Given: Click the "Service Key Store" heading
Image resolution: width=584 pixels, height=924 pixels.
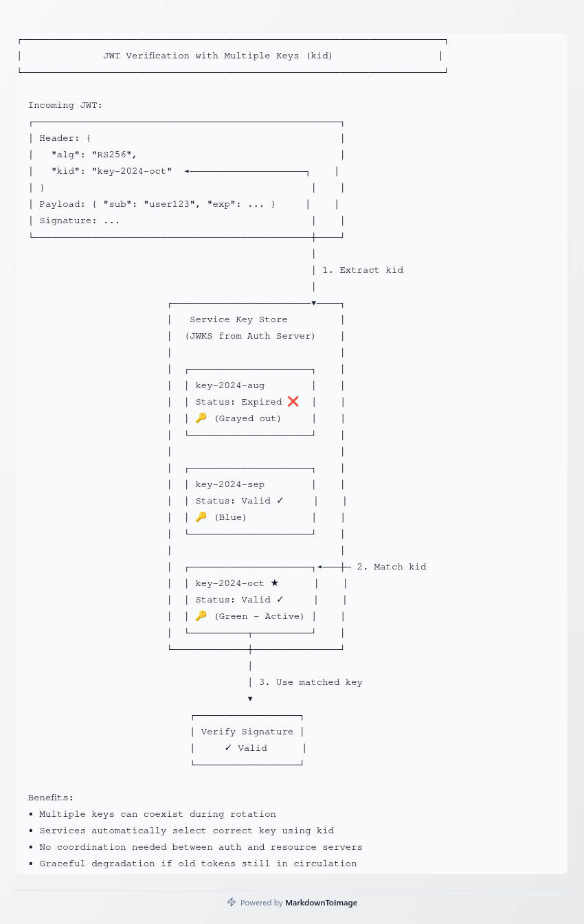Looking at the screenshot, I should click(238, 319).
